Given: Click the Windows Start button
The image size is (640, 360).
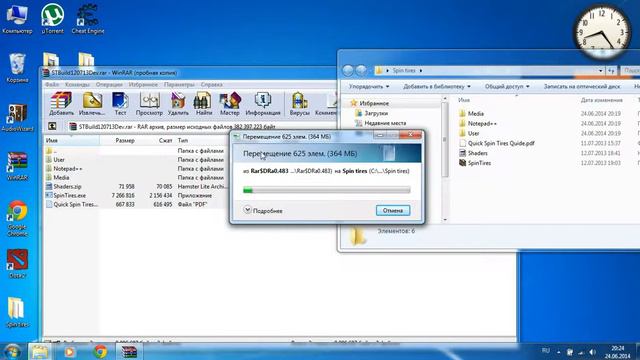Looking at the screenshot, I should coord(12,352).
